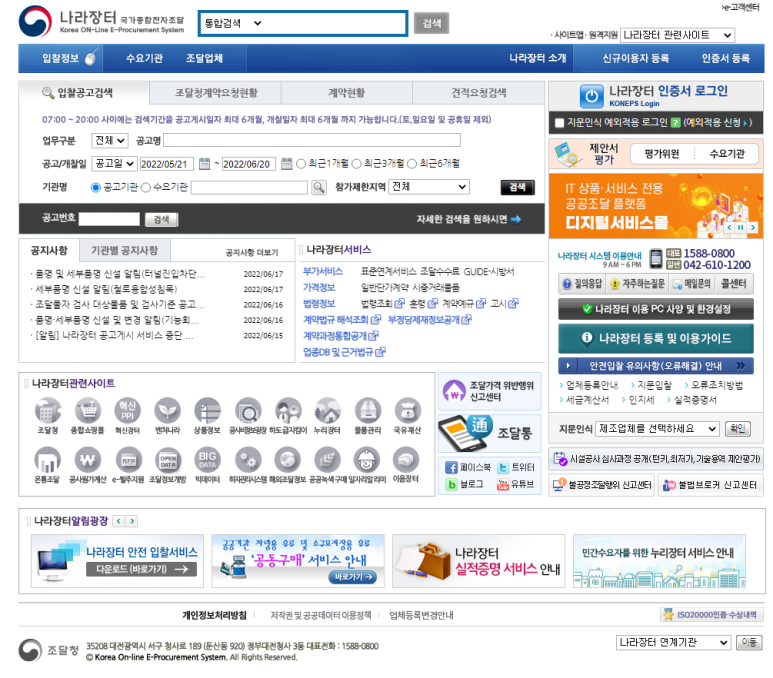The height and width of the screenshot is (678, 773).
Task: Open the 조달정보개방 OPEN DATA icon
Action: click(168, 460)
